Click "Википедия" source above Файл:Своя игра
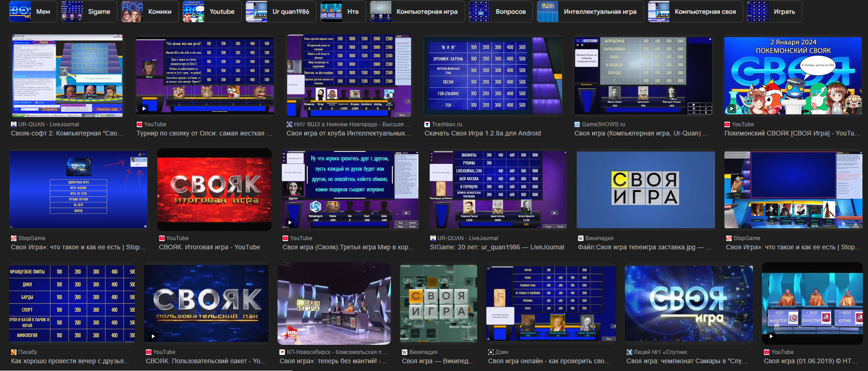The width and height of the screenshot is (868, 371). tap(599, 238)
